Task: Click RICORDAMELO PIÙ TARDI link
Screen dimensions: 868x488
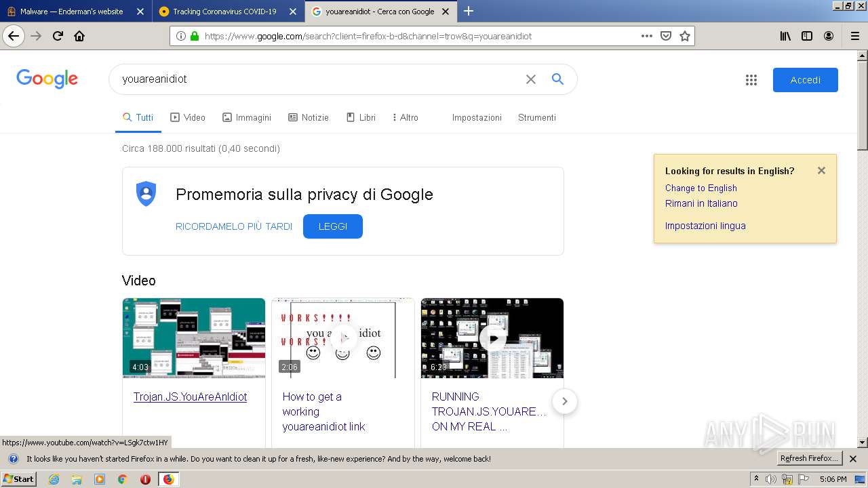Action: click(x=234, y=226)
